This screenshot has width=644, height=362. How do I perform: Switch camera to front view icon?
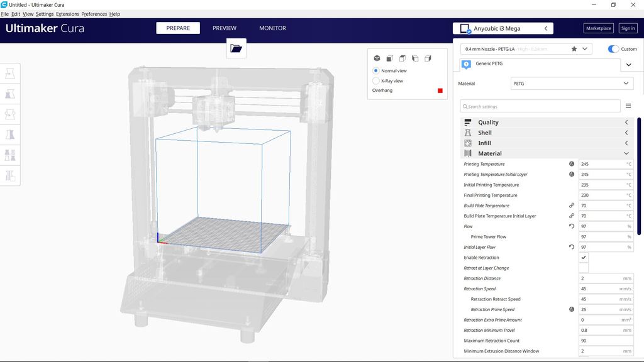(x=390, y=58)
